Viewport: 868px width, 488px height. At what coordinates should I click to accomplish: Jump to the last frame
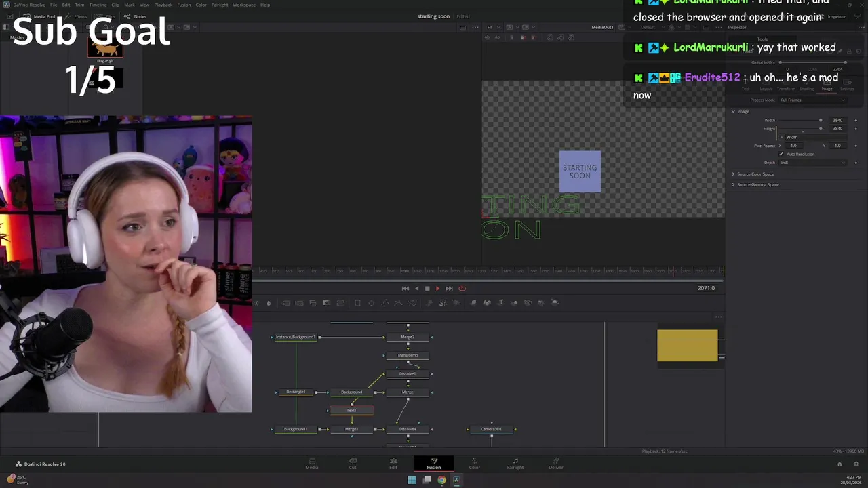(x=449, y=288)
